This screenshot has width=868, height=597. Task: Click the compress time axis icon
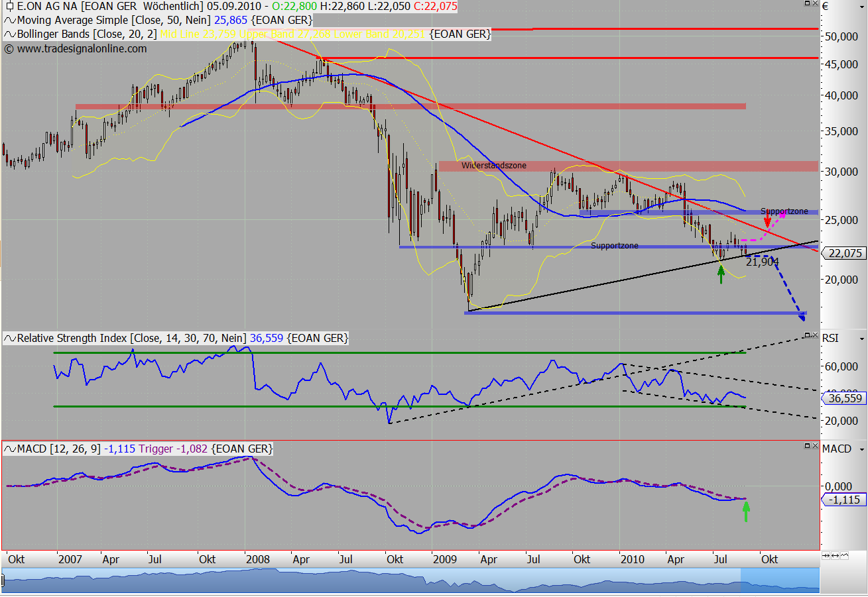coord(826,555)
